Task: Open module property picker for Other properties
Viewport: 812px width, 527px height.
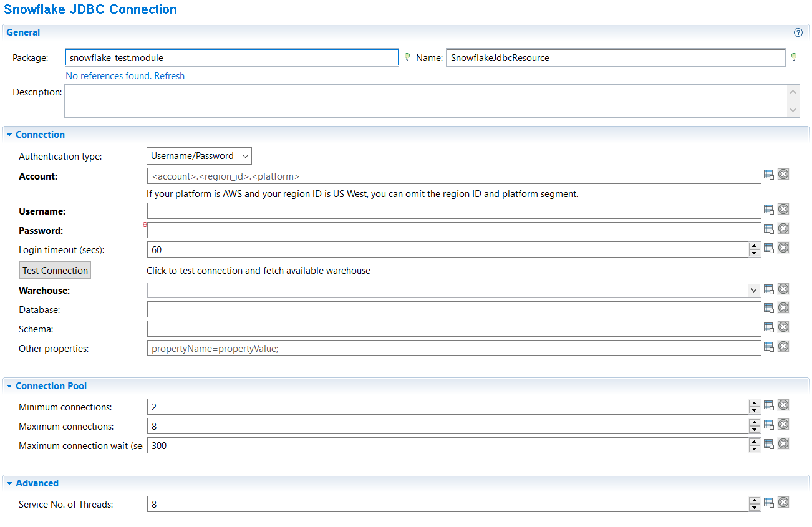Action: click(769, 347)
